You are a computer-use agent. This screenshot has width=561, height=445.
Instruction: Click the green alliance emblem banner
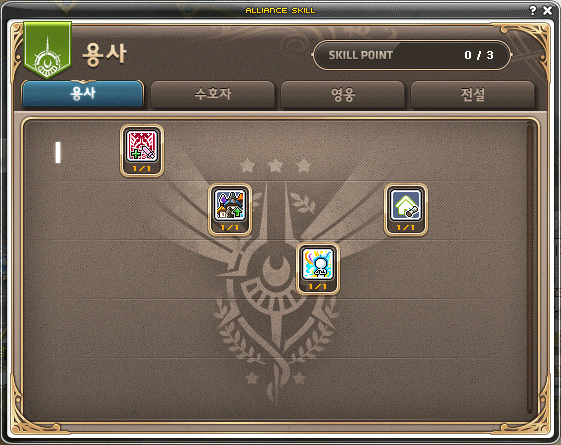(48, 49)
